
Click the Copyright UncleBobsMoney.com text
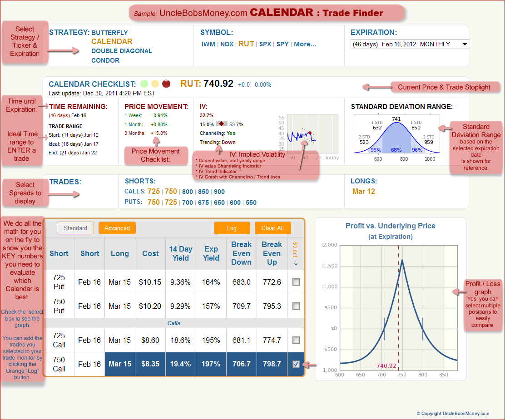(x=453, y=414)
